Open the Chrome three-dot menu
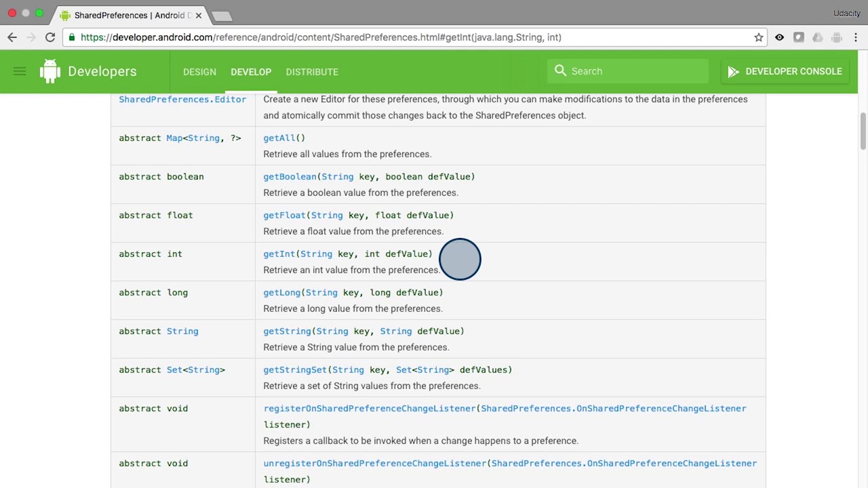Viewport: 868px width, 488px height. pos(855,37)
